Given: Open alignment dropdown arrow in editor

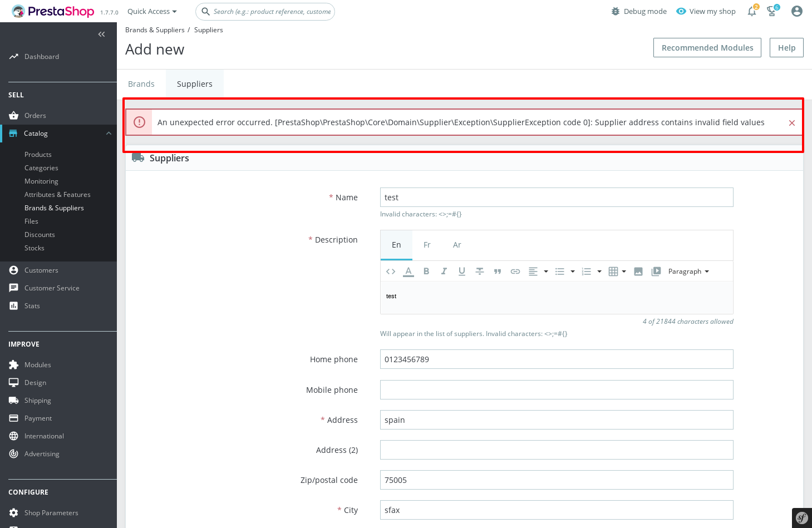Looking at the screenshot, I should pyautogui.click(x=546, y=272).
